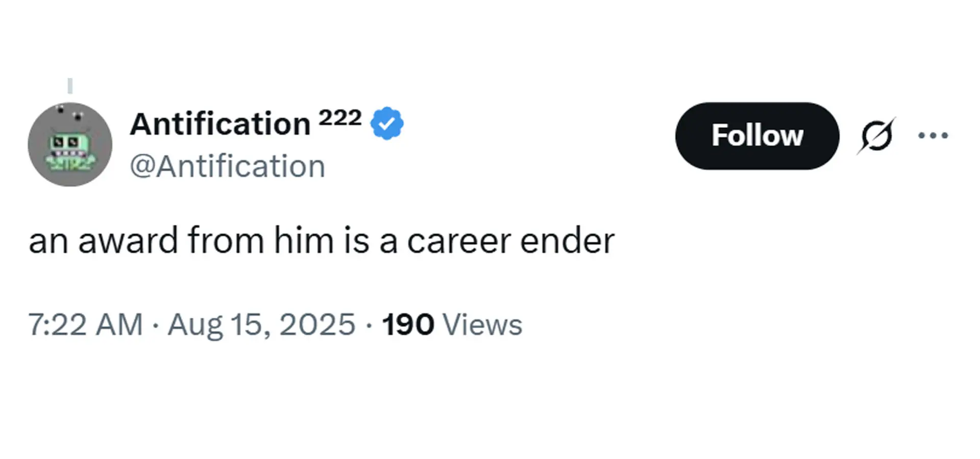Click the Aug 15, 2025 date

point(261,325)
